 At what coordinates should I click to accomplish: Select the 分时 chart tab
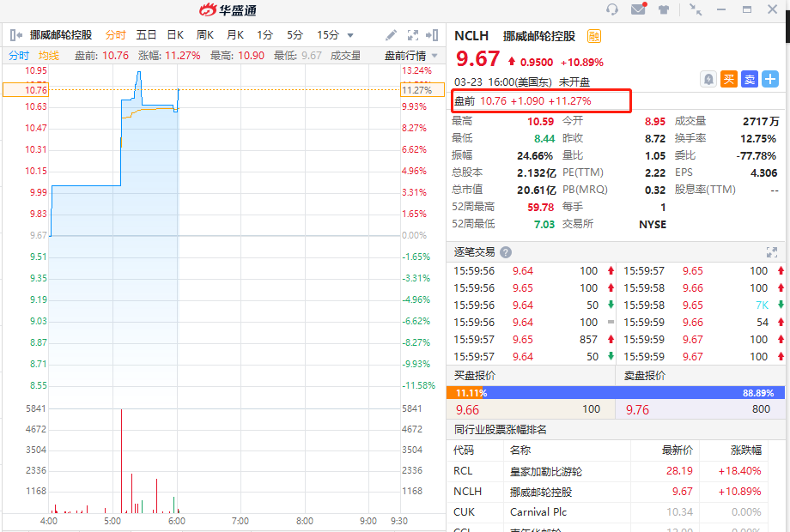point(115,34)
